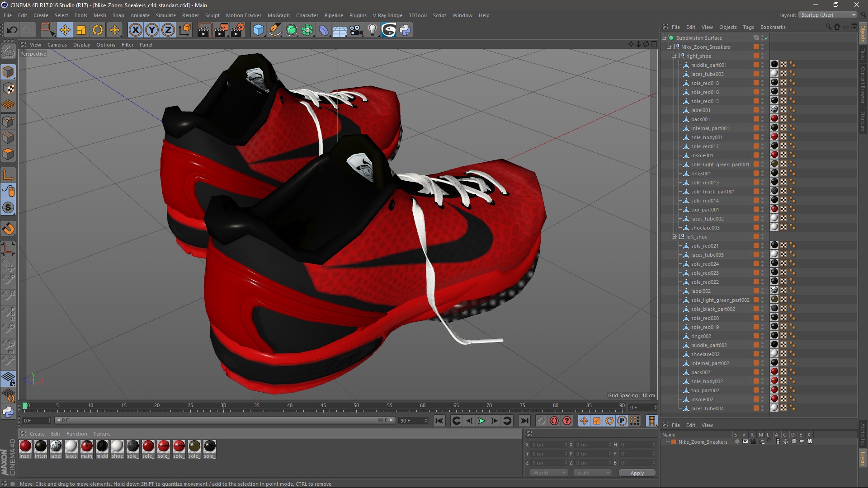Collapse the Subdivision Surface tree node
This screenshot has height=488, width=868.
664,38
